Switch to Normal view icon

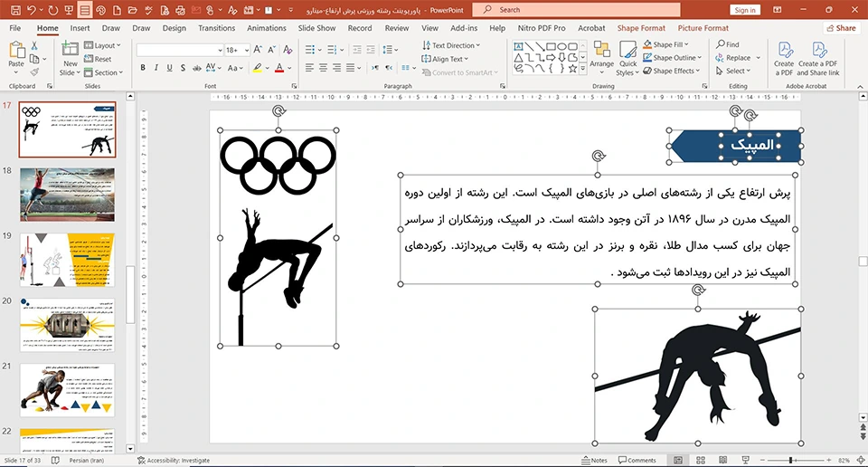pyautogui.click(x=678, y=461)
